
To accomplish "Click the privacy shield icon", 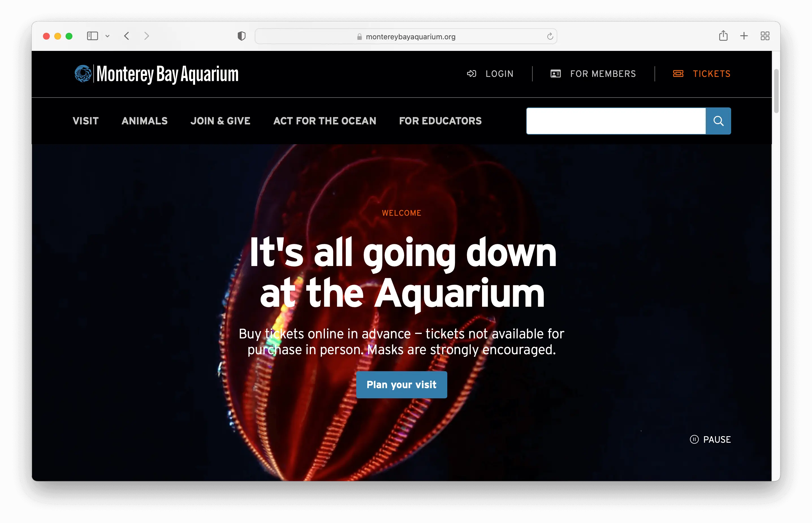I will [241, 36].
